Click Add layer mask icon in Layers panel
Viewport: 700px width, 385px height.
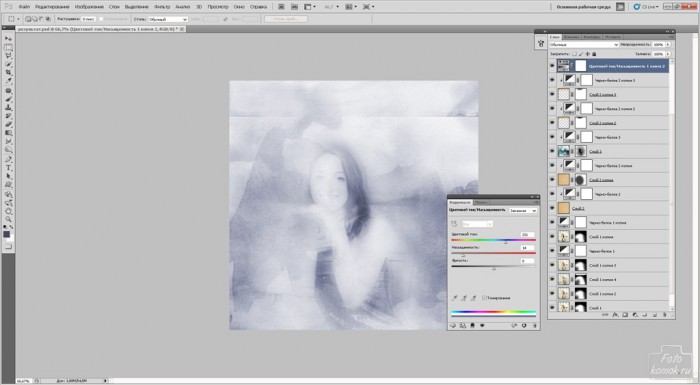click(x=625, y=315)
